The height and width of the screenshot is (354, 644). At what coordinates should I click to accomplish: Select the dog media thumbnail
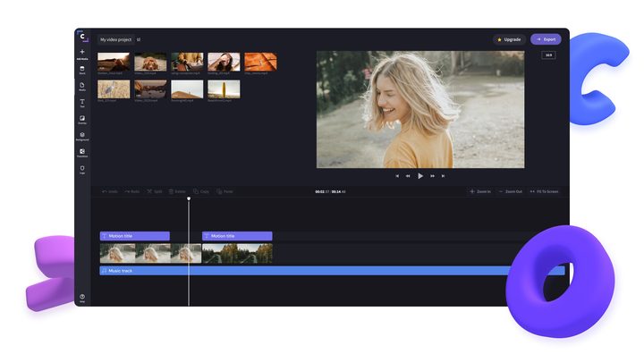[150, 62]
